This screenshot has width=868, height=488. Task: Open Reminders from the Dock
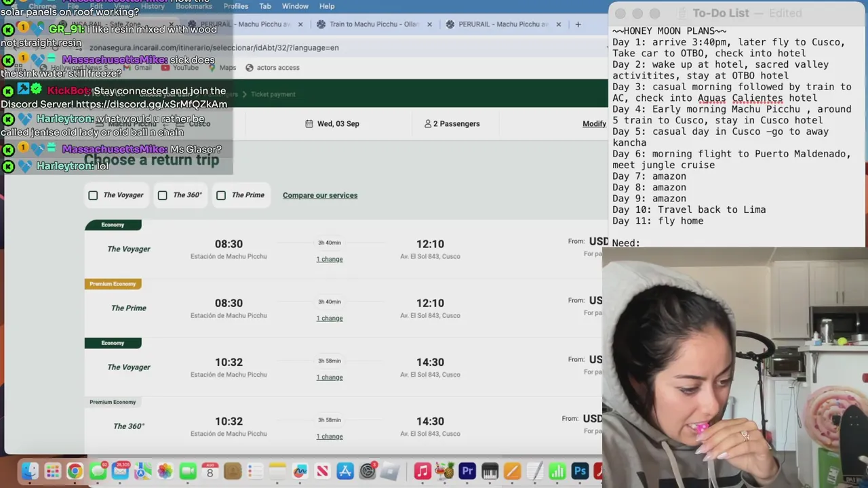coord(255,471)
